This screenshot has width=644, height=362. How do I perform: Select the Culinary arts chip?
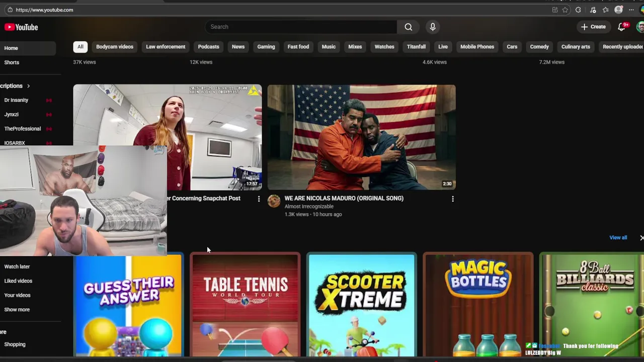(x=576, y=47)
